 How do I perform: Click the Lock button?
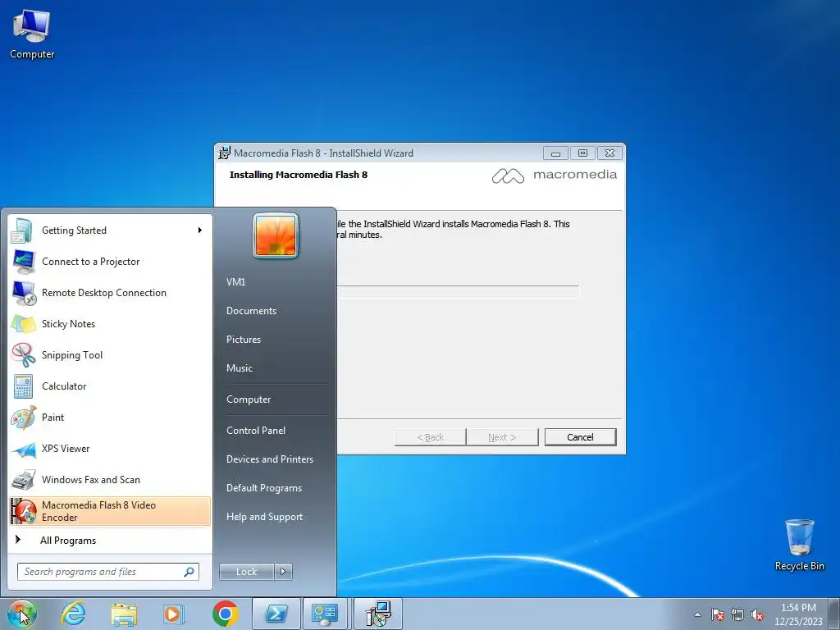coord(246,572)
